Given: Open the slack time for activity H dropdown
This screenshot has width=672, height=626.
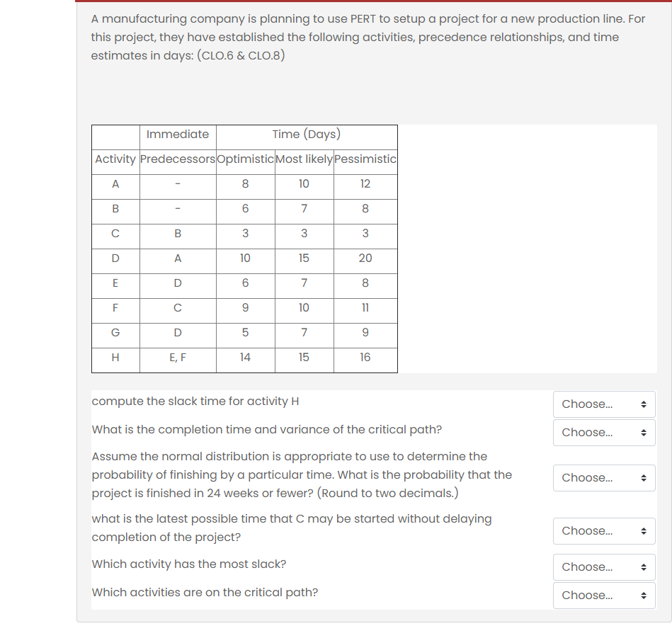Looking at the screenshot, I should click(603, 404).
